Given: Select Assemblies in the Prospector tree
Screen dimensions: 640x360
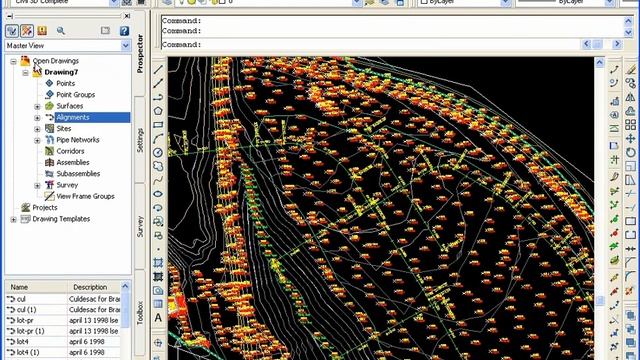Looking at the screenshot, I should coord(73,162).
